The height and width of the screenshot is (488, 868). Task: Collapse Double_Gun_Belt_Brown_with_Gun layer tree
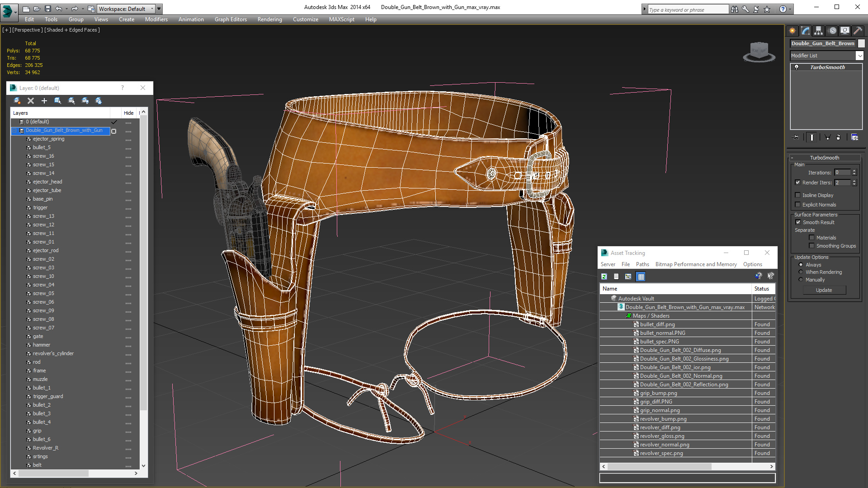coord(14,130)
